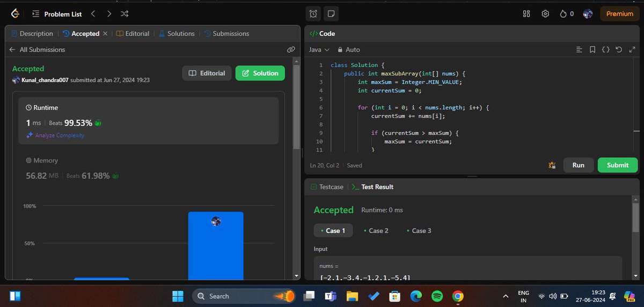Click the Premium button

pyautogui.click(x=620, y=14)
